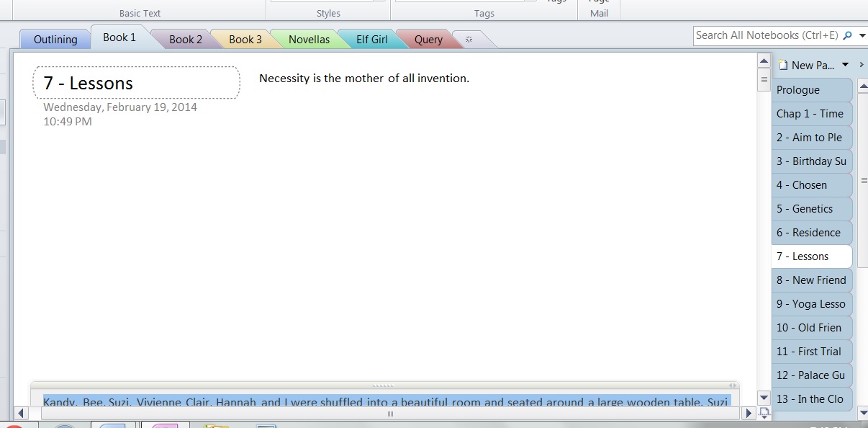Open the New Page dropdown arrow
868x428 pixels.
pyautogui.click(x=846, y=65)
